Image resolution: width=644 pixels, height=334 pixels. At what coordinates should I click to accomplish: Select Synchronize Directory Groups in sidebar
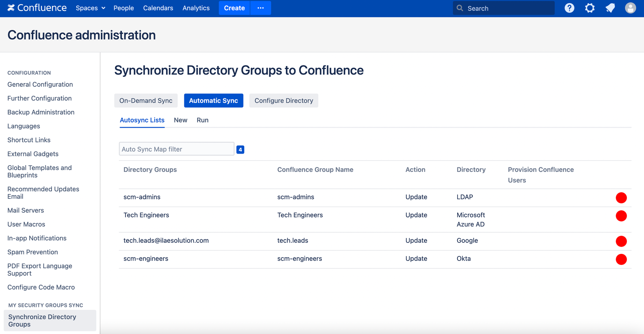(x=50, y=321)
